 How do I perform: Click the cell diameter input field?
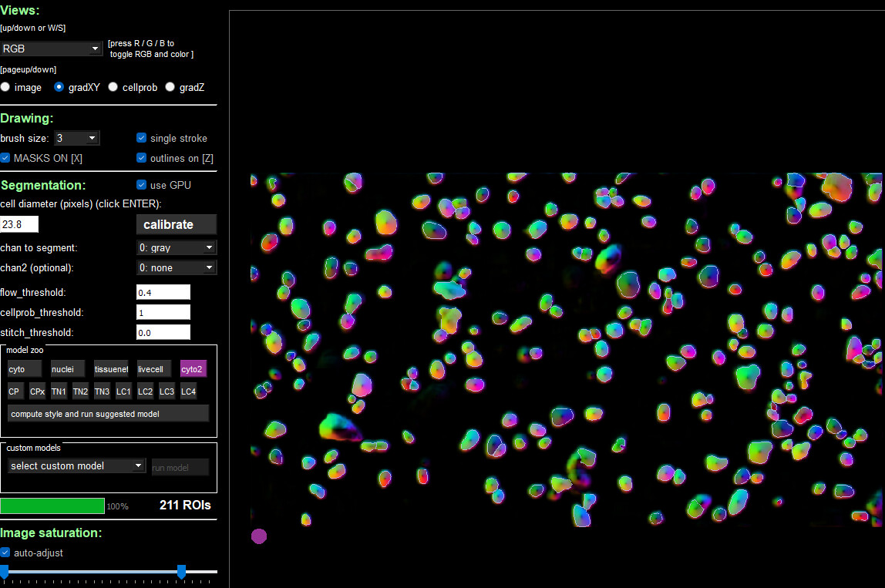pyautogui.click(x=20, y=224)
